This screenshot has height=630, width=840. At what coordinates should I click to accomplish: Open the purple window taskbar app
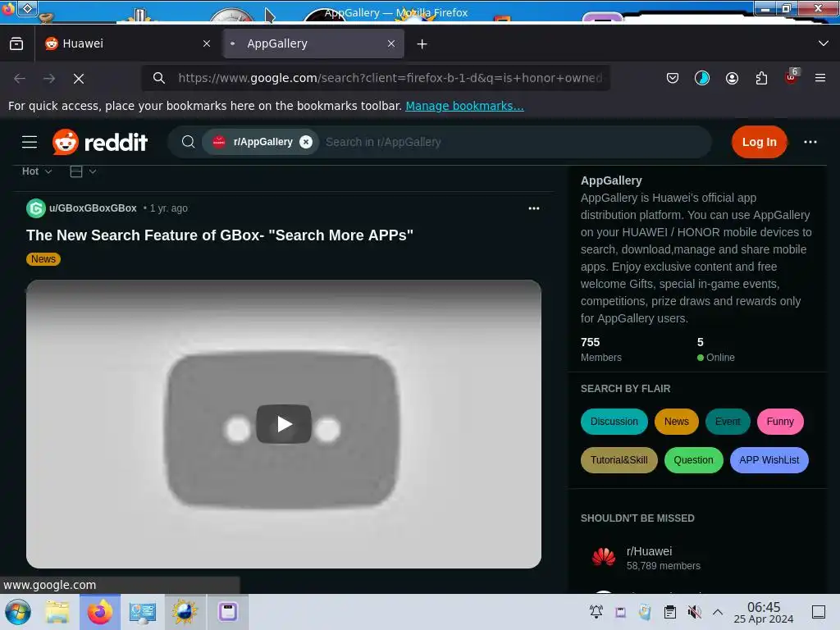pos(228,612)
